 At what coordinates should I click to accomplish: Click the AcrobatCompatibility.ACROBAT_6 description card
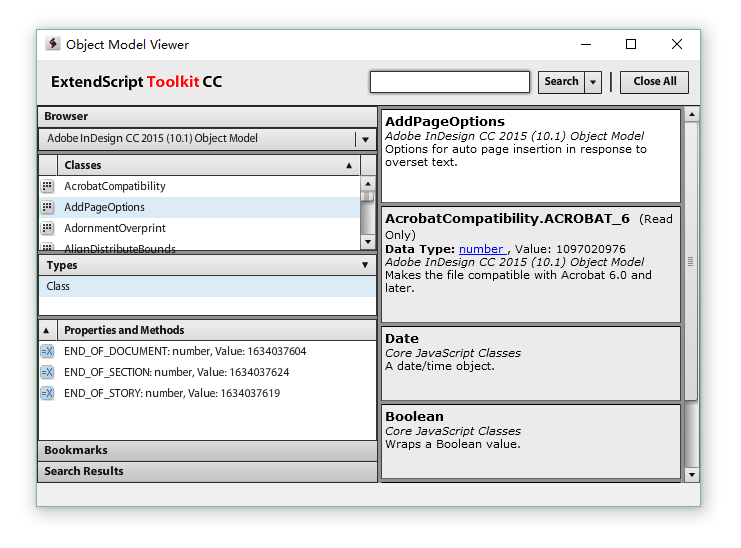click(531, 265)
